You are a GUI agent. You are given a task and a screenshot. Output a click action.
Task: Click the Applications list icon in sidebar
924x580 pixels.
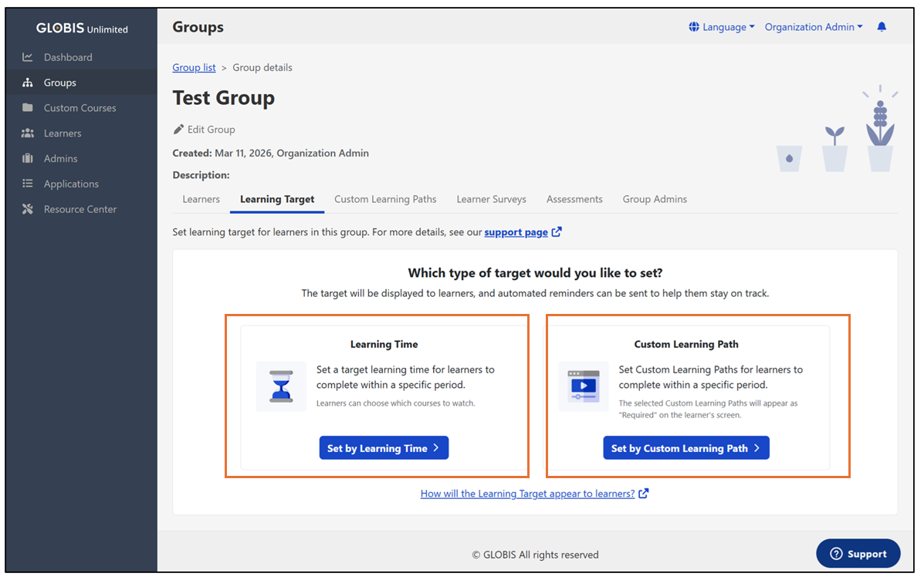point(27,184)
